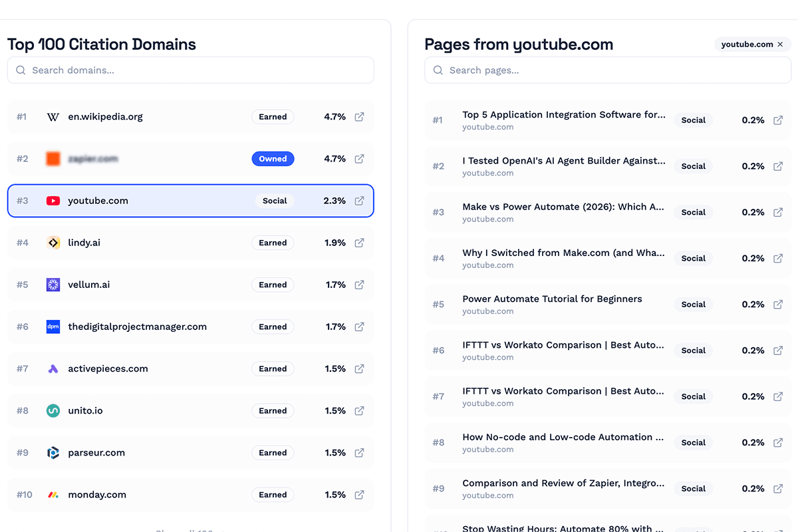Click the dpm icon beside thedigitalprojectmanager.com
The image size is (798, 532).
click(53, 327)
